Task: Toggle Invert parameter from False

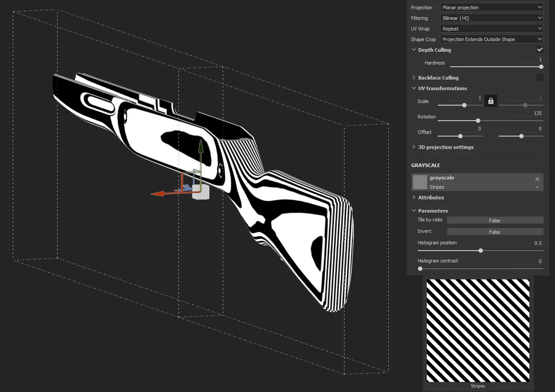Action: coord(495,232)
